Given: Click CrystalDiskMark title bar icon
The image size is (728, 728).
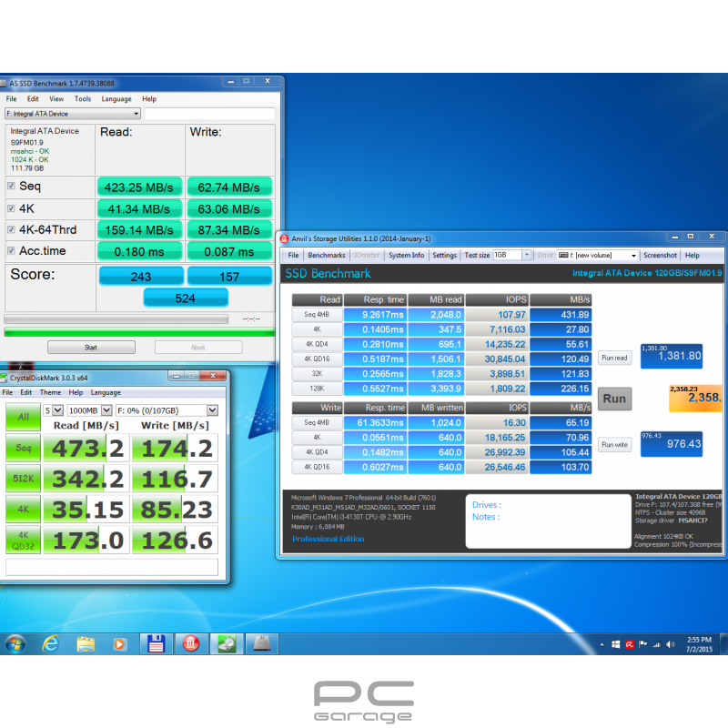Looking at the screenshot, I should click(x=4, y=378).
